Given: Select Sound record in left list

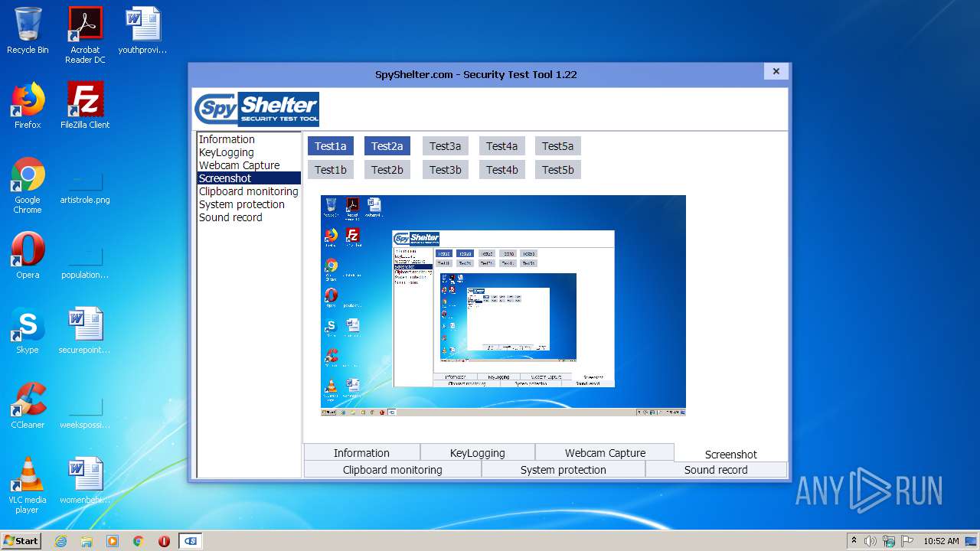Looking at the screenshot, I should tap(249, 217).
